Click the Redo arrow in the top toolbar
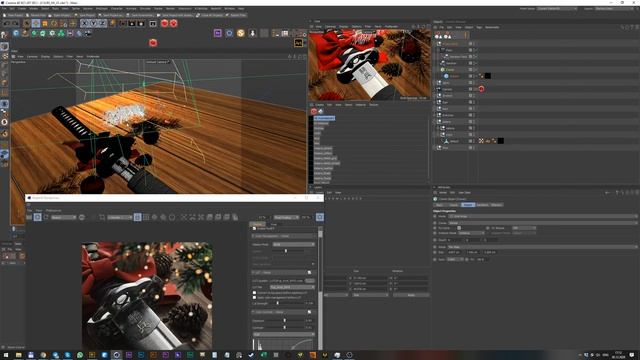The image size is (640, 360). tap(15, 23)
